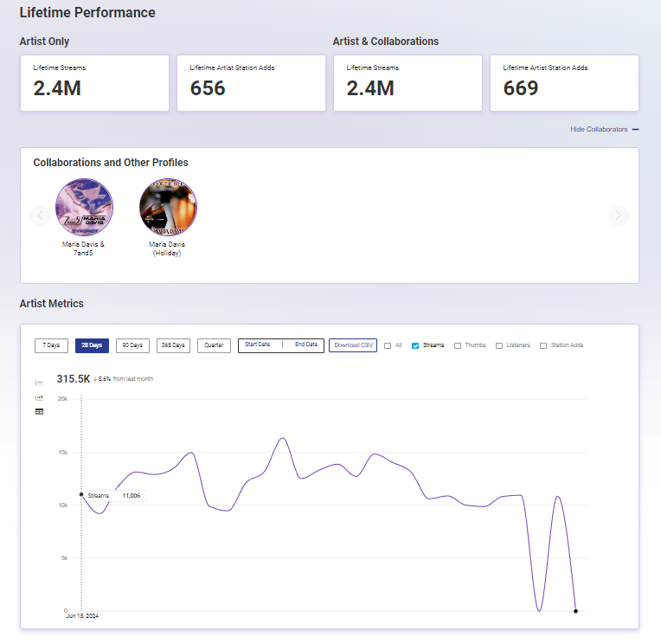Choose the 365 Days range
The image size is (661, 644).
coord(174,345)
